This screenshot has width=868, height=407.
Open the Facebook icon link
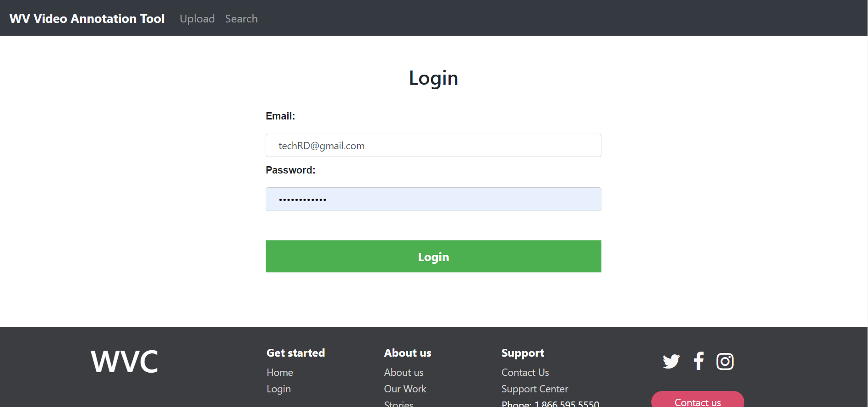pos(699,361)
